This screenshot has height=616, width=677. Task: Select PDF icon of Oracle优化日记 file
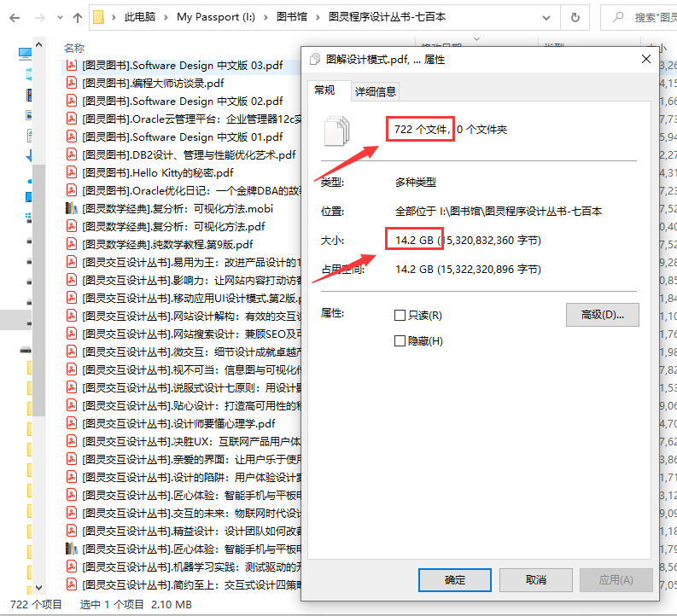[71, 190]
